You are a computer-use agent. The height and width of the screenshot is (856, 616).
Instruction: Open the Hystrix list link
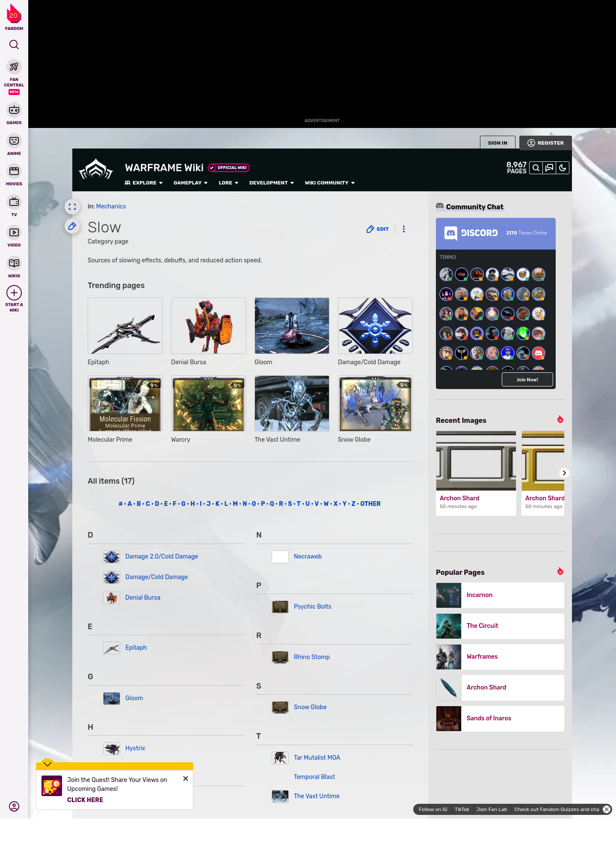(x=135, y=748)
